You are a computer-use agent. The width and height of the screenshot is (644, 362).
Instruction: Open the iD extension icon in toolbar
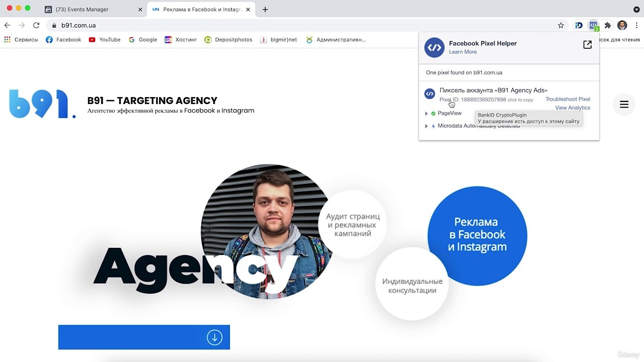coord(579,25)
